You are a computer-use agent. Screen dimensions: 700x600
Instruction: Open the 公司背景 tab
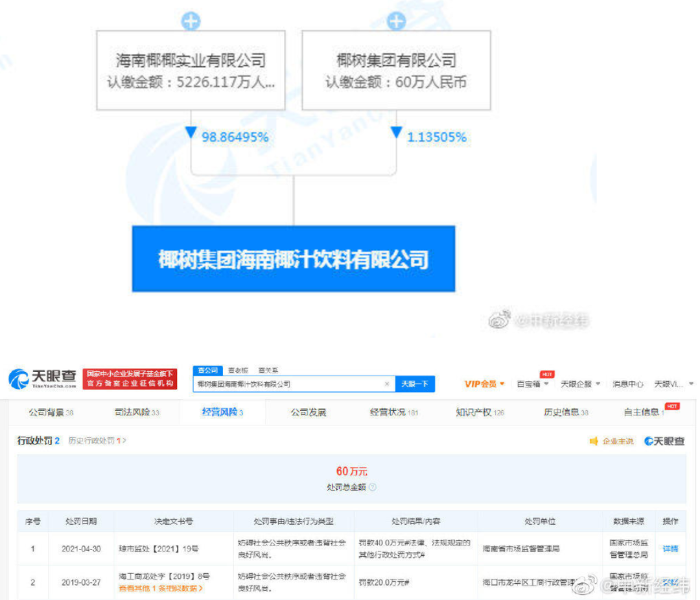51,412
